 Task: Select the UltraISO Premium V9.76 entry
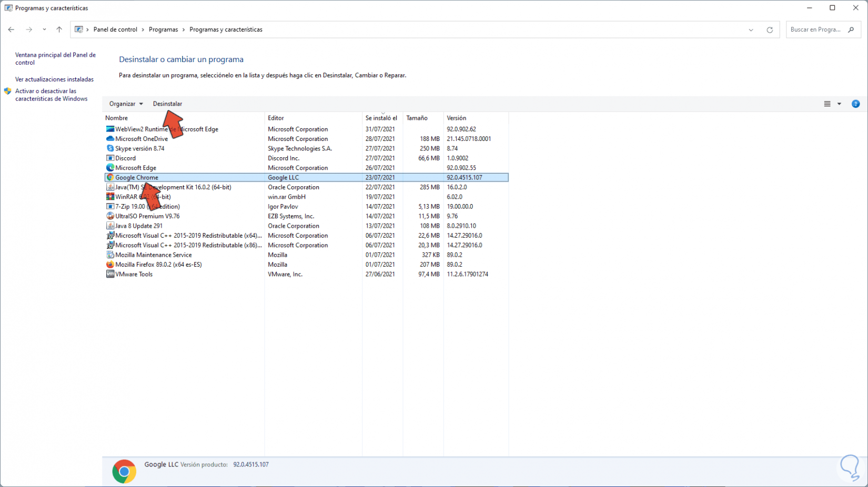click(x=147, y=216)
